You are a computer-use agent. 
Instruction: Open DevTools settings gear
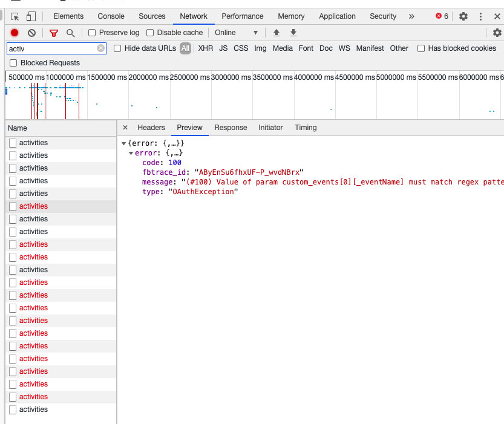[x=463, y=16]
